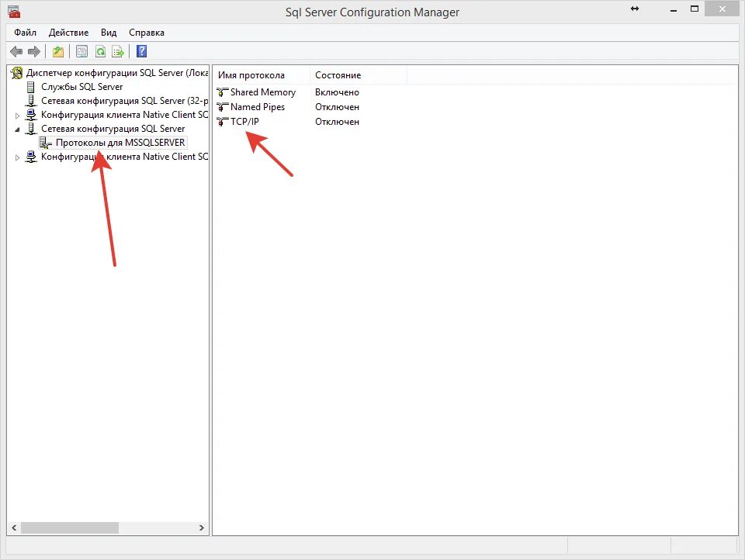The height and width of the screenshot is (560, 745).
Task: Open the Вид menu
Action: 109,33
